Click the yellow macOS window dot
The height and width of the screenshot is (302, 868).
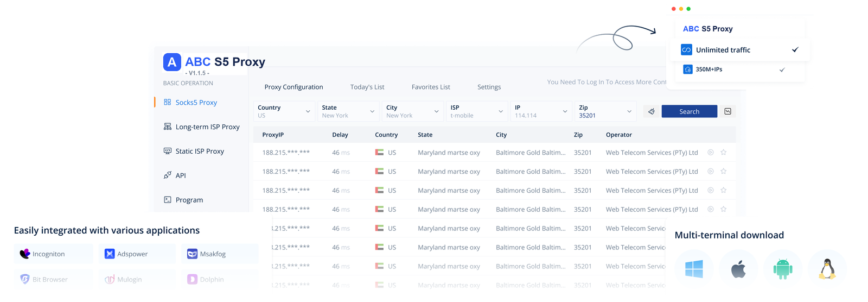tap(681, 9)
